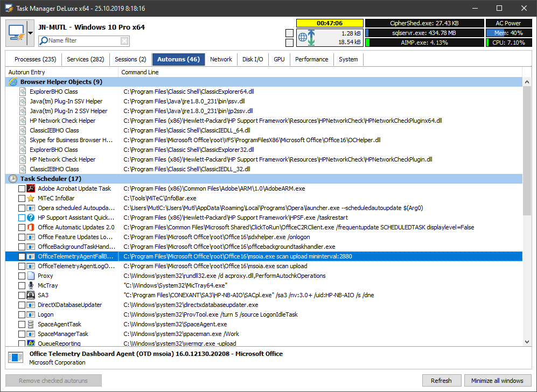The width and height of the screenshot is (537, 392).
Task: Click the sqlservr.exe memory indicator
Action: click(424, 33)
